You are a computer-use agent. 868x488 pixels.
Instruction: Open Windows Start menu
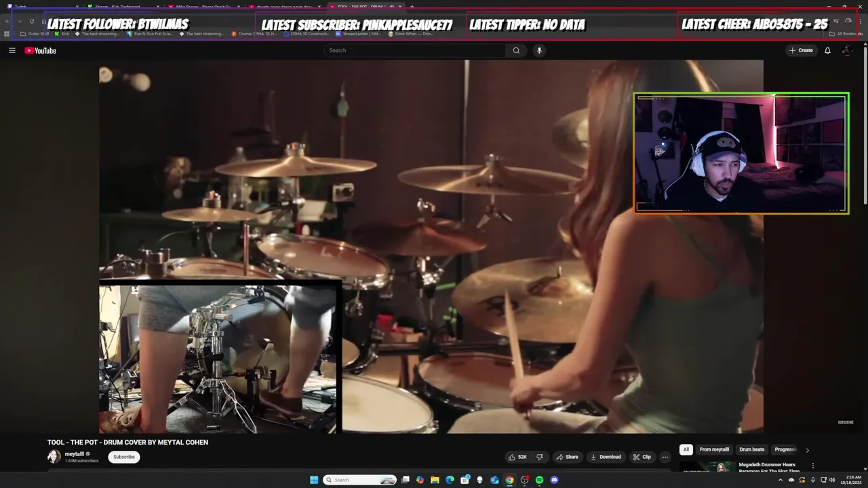[314, 480]
